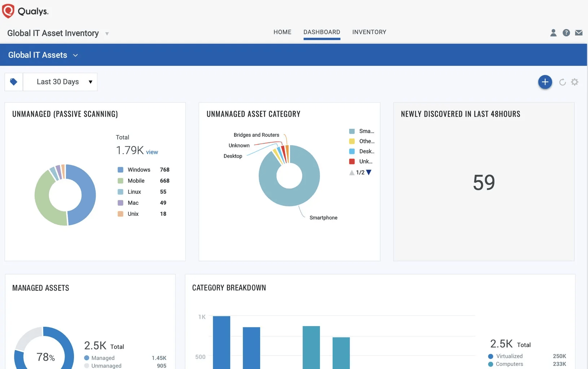Open the mail messages icon
Viewport: 588px width, 369px height.
[x=579, y=33]
